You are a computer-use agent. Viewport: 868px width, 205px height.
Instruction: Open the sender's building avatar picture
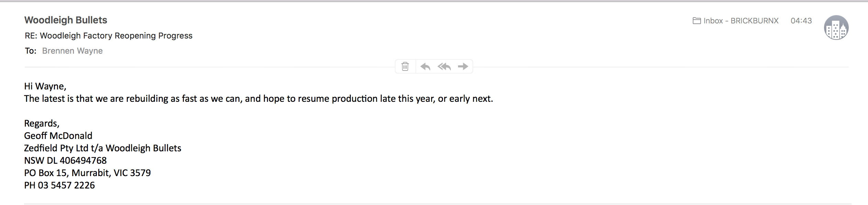(836, 28)
